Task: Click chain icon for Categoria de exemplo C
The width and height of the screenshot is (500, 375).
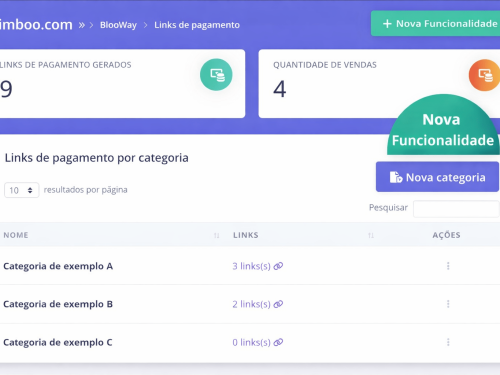Action: click(x=278, y=342)
